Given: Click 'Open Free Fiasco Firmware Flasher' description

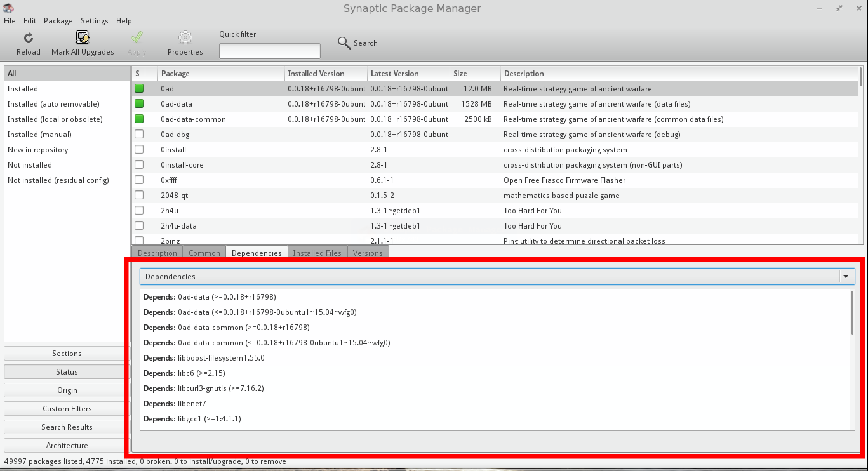Looking at the screenshot, I should pos(564,180).
